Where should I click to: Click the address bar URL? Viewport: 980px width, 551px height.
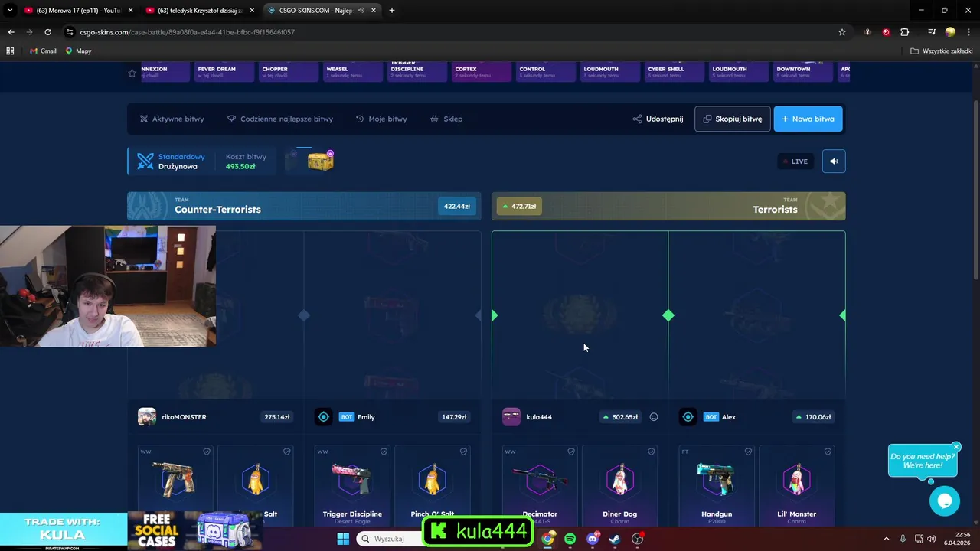(188, 32)
